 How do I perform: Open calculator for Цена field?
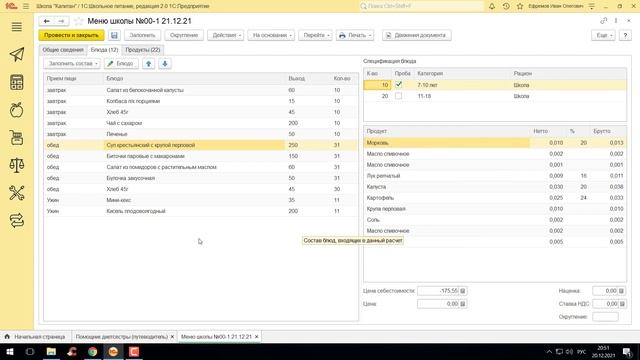point(463,304)
